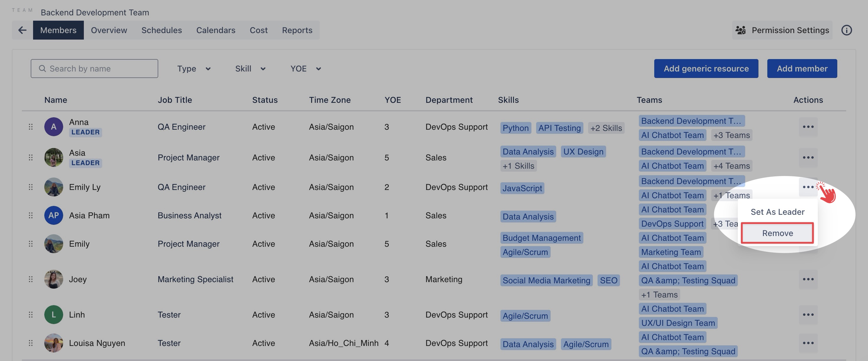Viewport: 868px width, 361px height.
Task: Click the Add member button
Action: (x=802, y=69)
